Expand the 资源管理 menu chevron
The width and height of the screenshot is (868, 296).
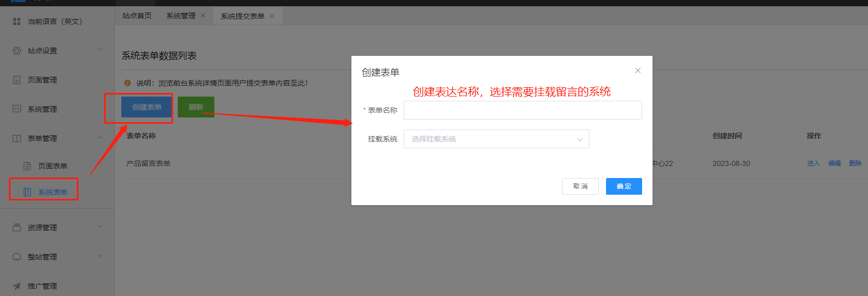[x=100, y=227]
